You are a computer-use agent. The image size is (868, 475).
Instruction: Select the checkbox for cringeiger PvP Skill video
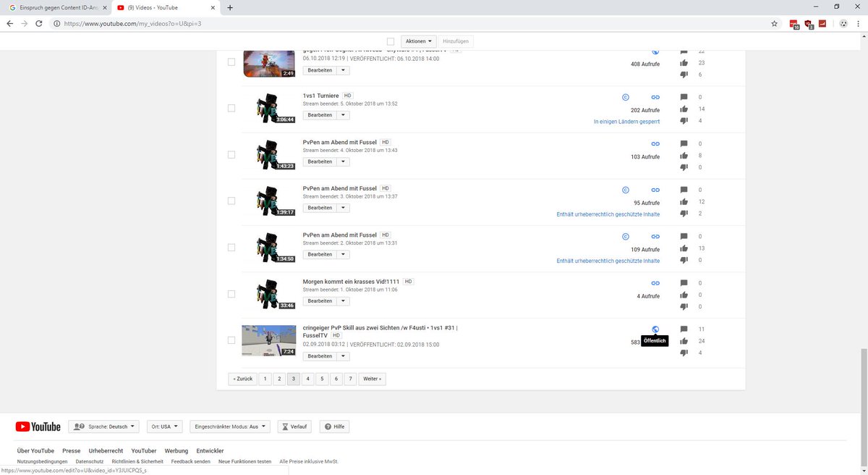click(231, 340)
